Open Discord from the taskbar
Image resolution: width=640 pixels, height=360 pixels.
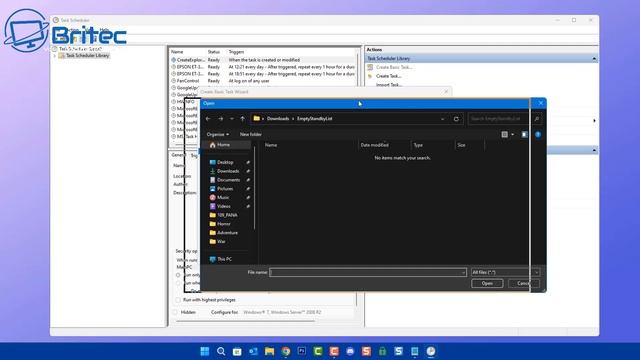tap(350, 351)
